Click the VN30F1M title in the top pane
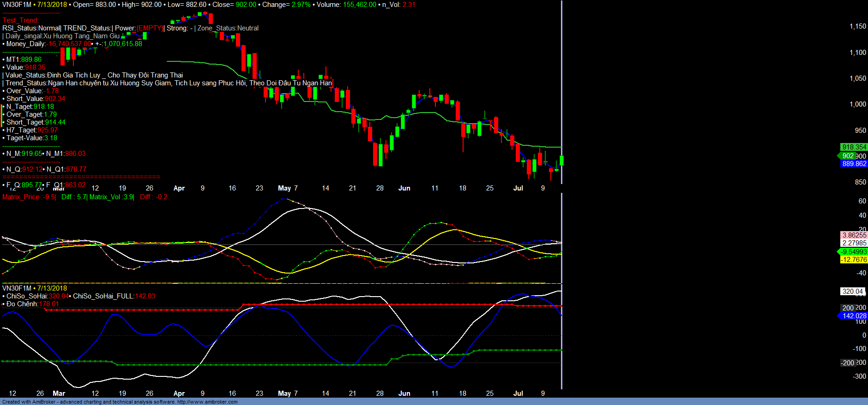The image size is (868, 405). point(17,5)
